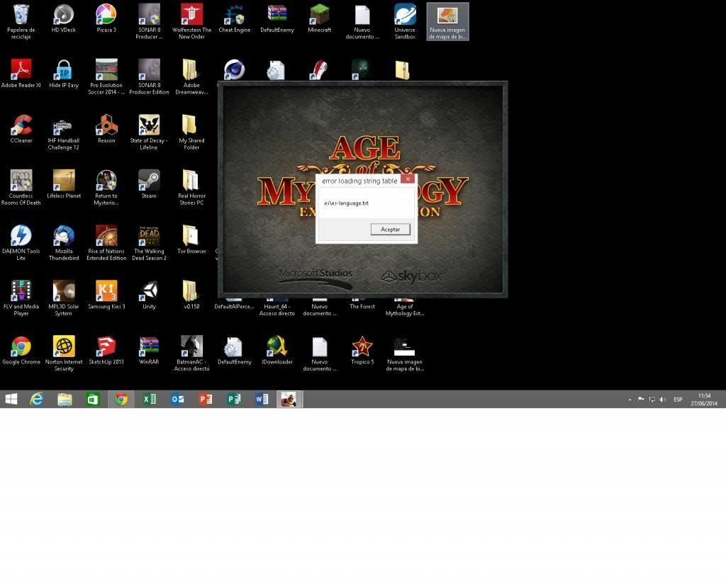The width and height of the screenshot is (726, 588).
Task: Select the Samsung Kies 3 icon
Action: click(x=106, y=295)
